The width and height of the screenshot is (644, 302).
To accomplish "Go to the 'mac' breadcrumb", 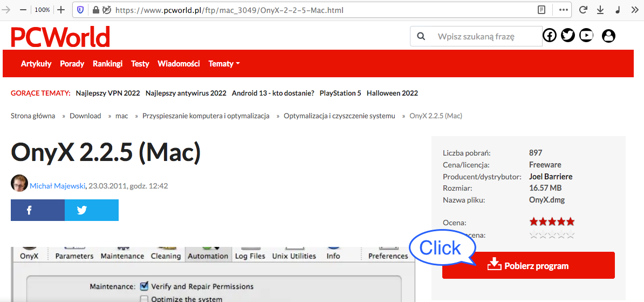I will coord(121,116).
